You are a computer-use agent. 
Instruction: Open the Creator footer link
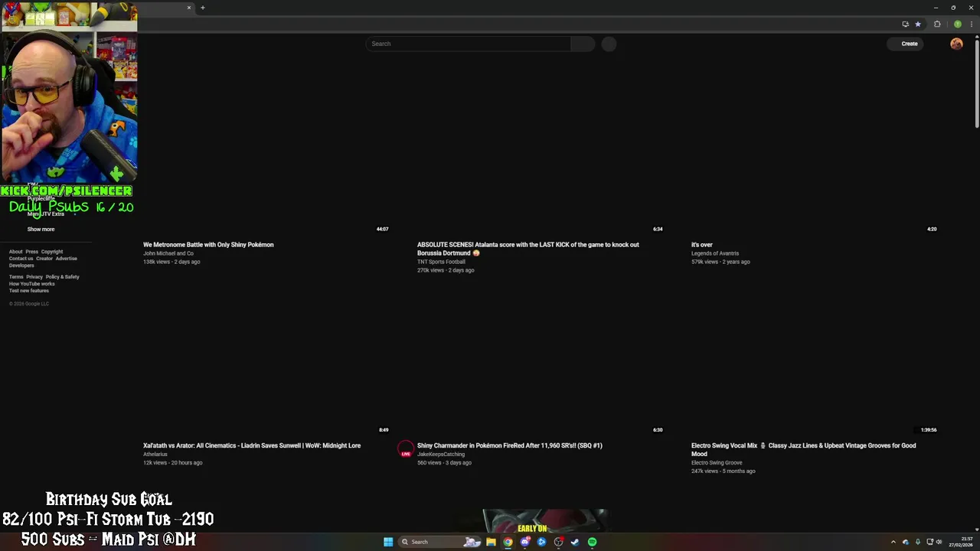[44, 259]
